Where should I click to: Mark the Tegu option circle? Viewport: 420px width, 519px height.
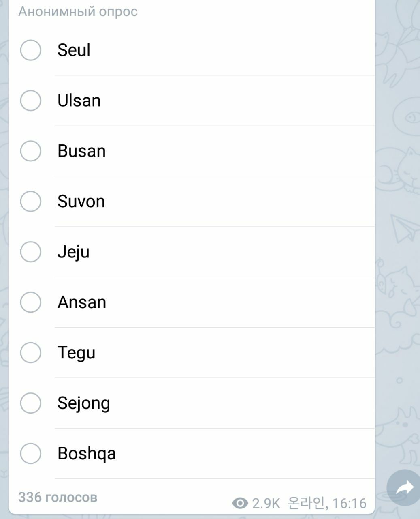(31, 353)
